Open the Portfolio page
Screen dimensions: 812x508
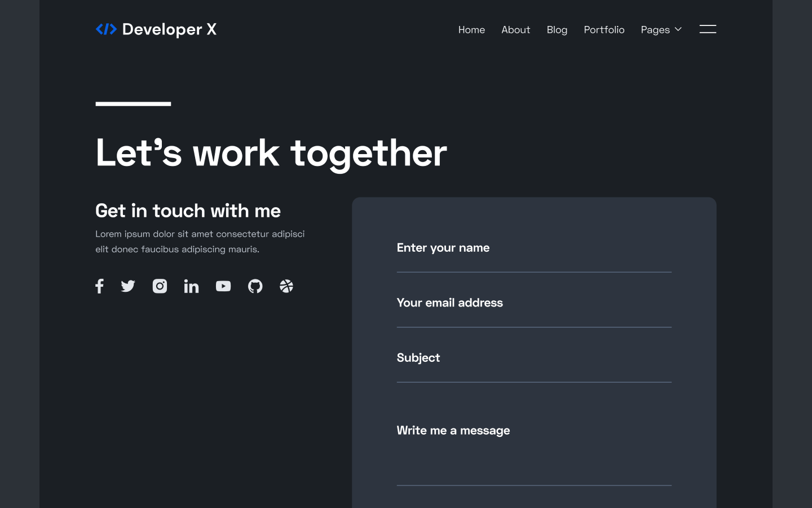coord(604,30)
